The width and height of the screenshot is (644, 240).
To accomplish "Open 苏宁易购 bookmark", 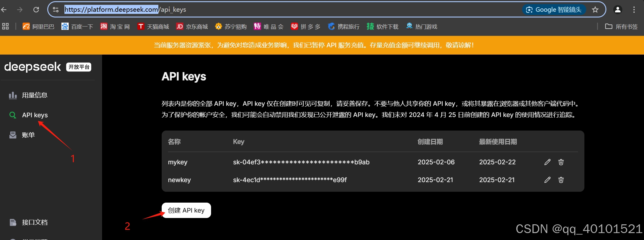I will point(231,27).
